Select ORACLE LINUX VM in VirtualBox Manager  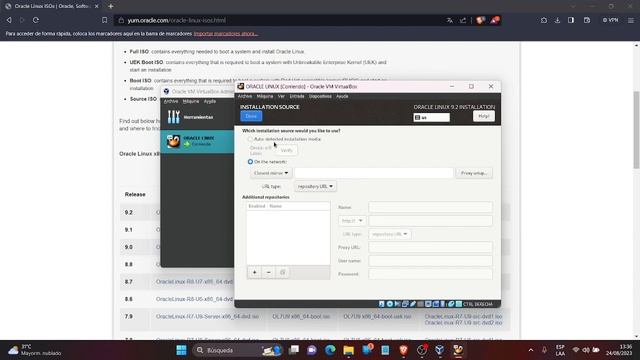tap(197, 141)
